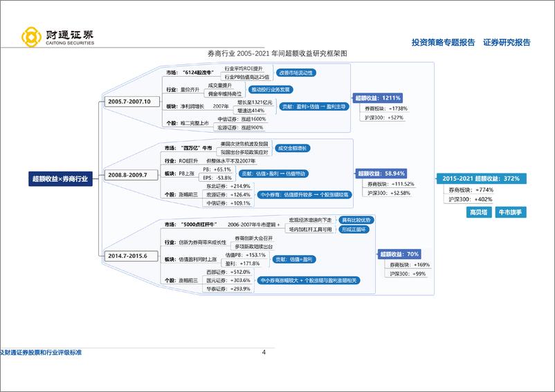
Task: Click the '2015-2021 超额收益：372%' box
Action: click(481, 178)
